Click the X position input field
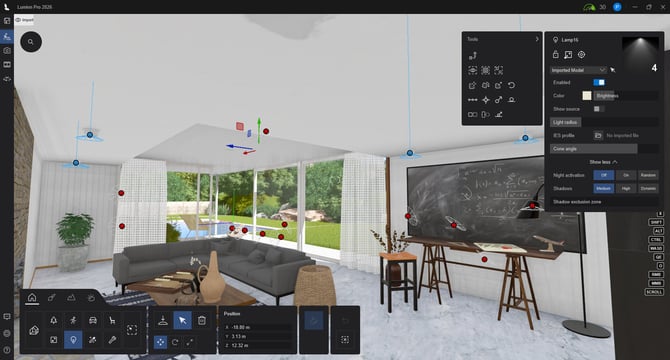 coord(258,327)
